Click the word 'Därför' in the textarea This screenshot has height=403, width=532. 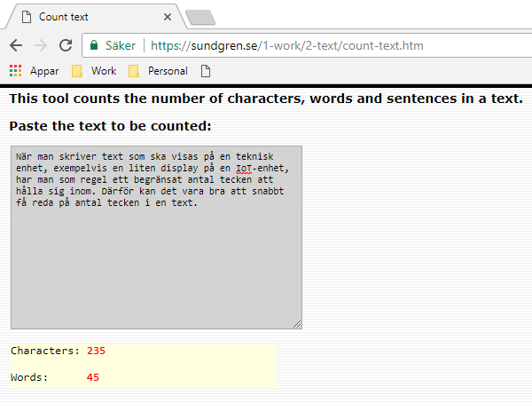pyautogui.click(x=117, y=192)
